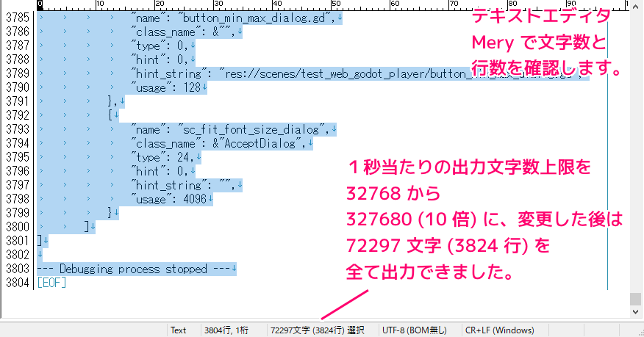Click line number 3789 in the gutter
This screenshot has width=644, height=337.
point(17,74)
